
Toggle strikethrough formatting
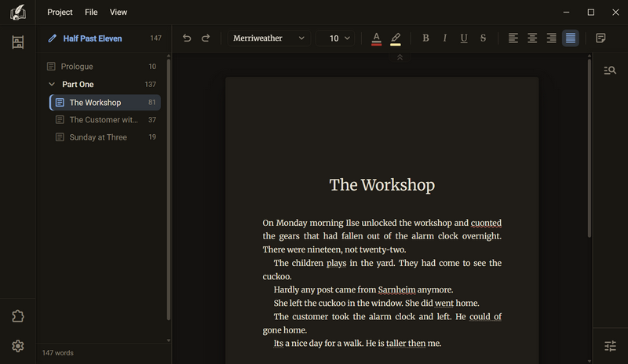(x=483, y=38)
